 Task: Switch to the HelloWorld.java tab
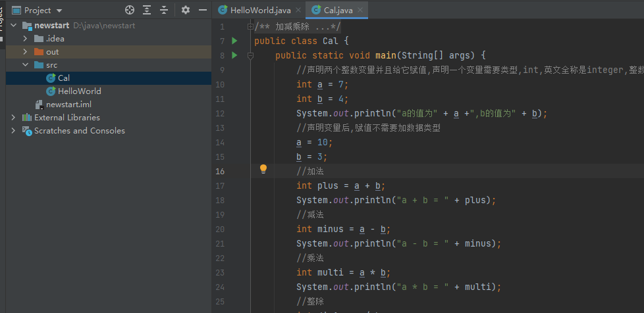pos(260,11)
